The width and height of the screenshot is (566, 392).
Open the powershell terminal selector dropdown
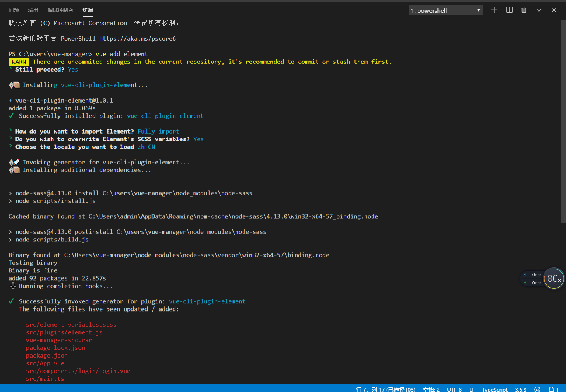pyautogui.click(x=446, y=10)
